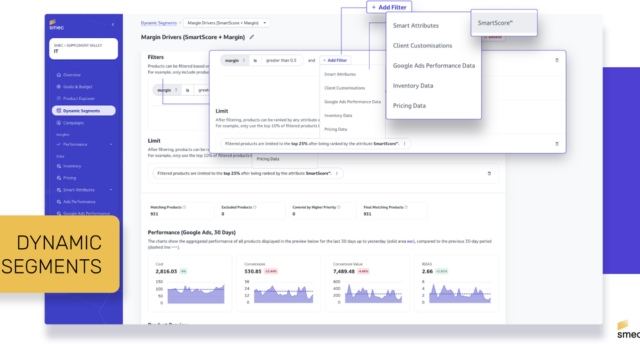Pick Google Ads Performance Data in the small dropdown
Screen dimensions: 640x360
click(353, 102)
